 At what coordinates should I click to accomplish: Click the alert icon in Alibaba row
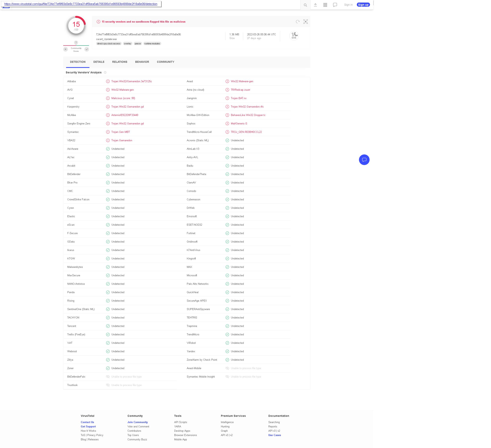tap(108, 81)
